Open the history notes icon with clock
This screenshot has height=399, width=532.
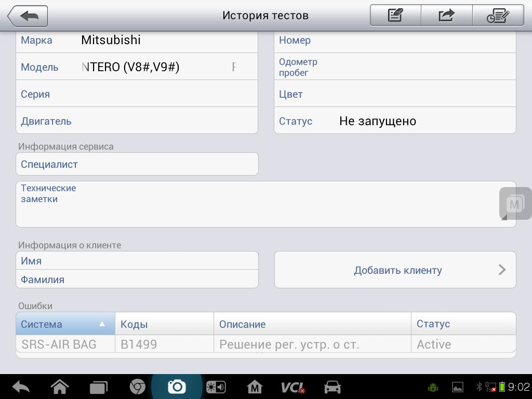coord(498,16)
